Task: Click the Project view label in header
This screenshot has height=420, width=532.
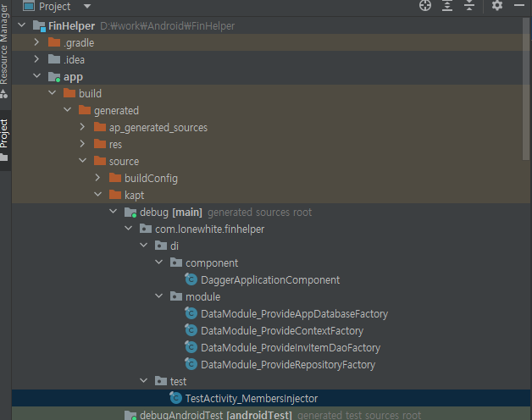Action: pos(54,6)
